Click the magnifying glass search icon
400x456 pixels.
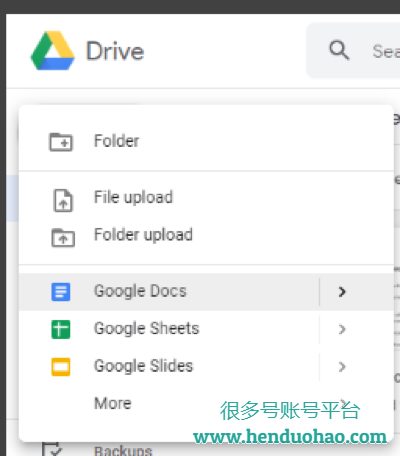(339, 50)
